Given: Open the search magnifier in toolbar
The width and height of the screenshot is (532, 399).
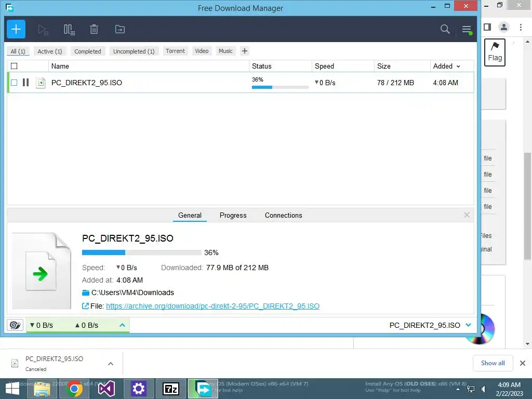Looking at the screenshot, I should coord(445,29).
